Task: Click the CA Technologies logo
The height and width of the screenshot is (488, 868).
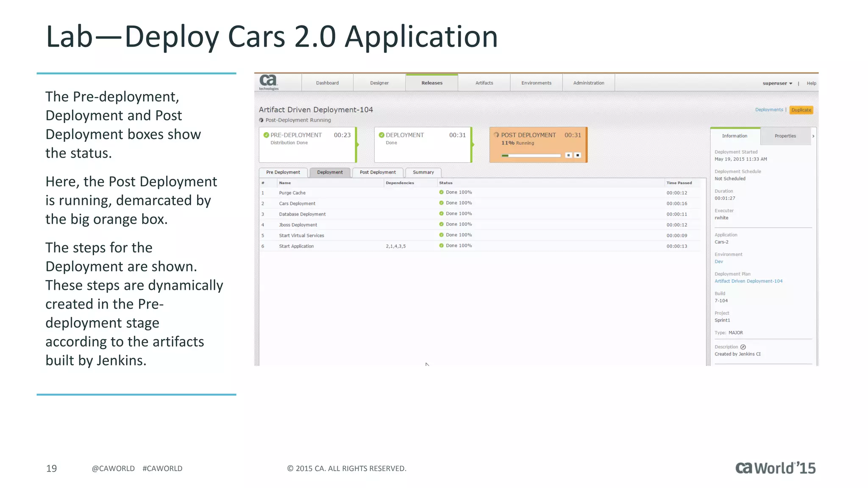Action: point(269,82)
